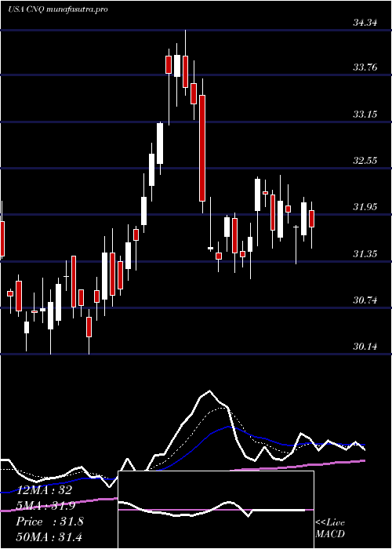Click the 33.15 price axis label
The image size is (392, 549).
click(x=365, y=115)
